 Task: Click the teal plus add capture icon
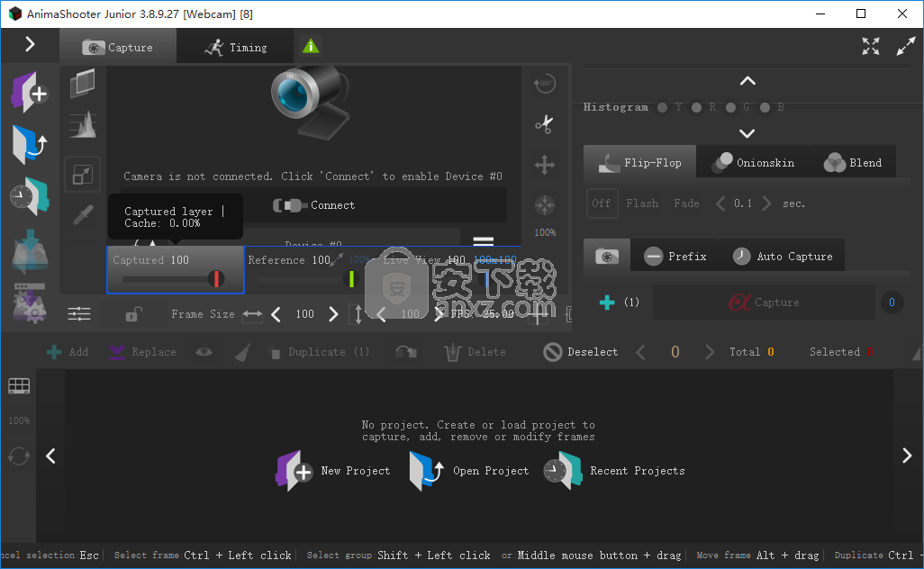click(607, 303)
